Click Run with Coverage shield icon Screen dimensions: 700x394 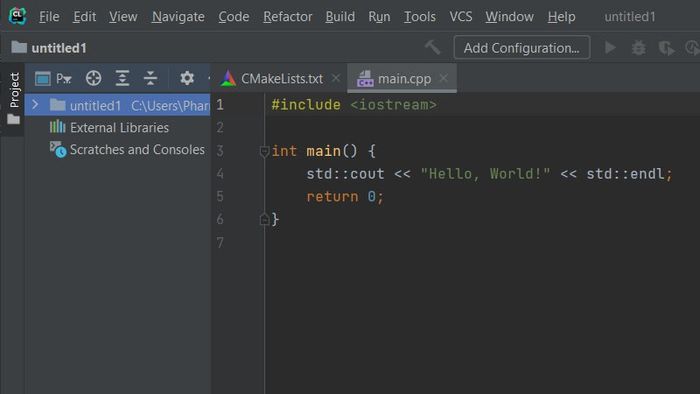(666, 48)
